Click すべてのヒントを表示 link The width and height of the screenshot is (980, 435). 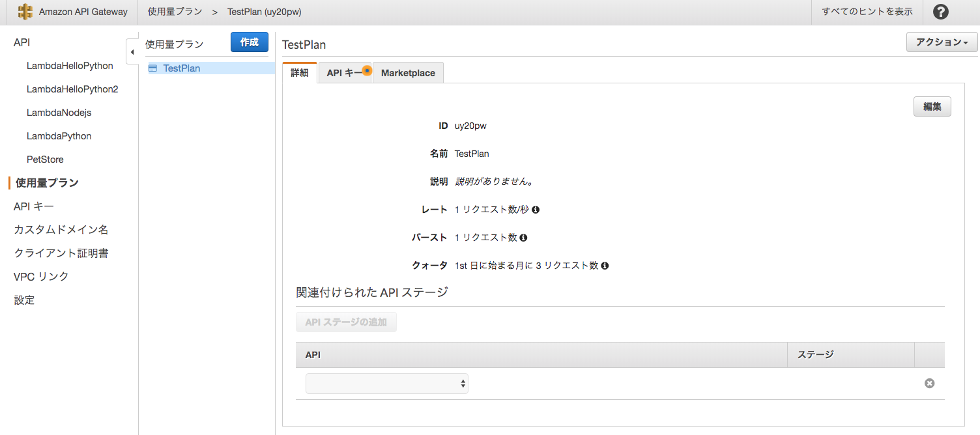click(x=867, y=12)
